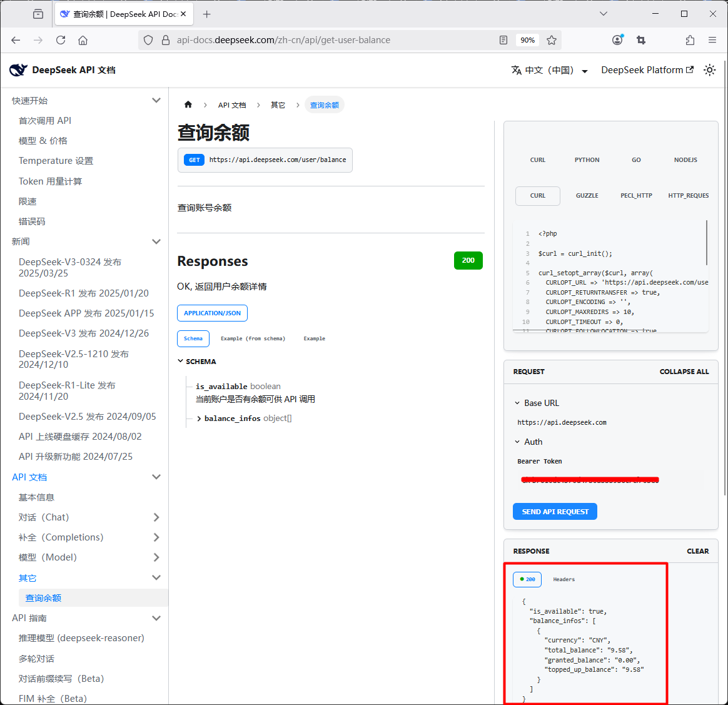
Task: Collapse the 快速开始 sidebar section
Action: tap(156, 101)
